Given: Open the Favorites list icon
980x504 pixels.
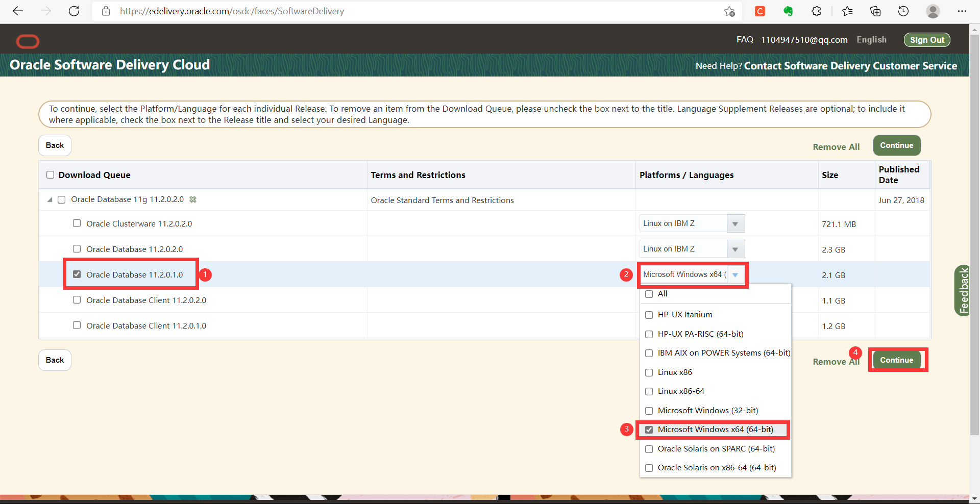Looking at the screenshot, I should [847, 11].
